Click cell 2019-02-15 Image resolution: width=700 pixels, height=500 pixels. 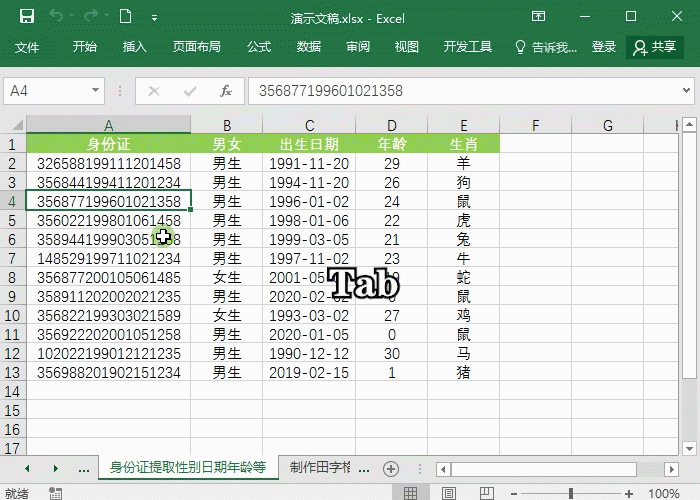pos(309,372)
